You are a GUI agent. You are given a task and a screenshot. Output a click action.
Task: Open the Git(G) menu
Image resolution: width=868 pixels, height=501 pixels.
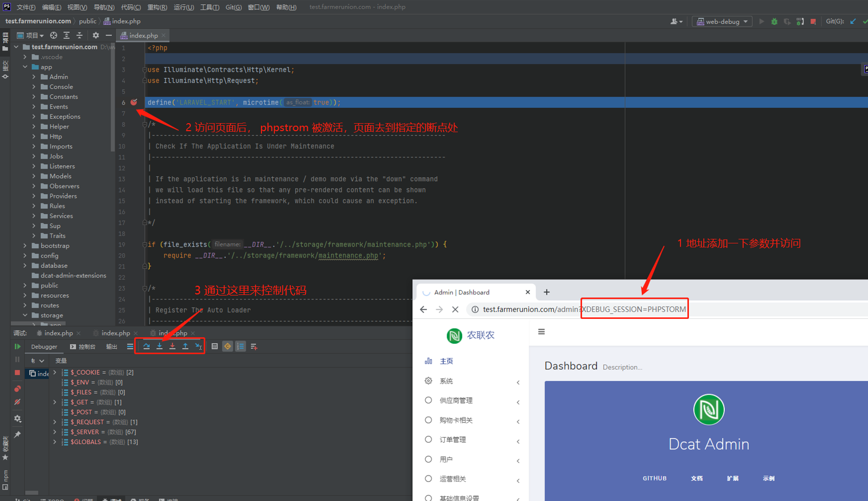click(234, 7)
